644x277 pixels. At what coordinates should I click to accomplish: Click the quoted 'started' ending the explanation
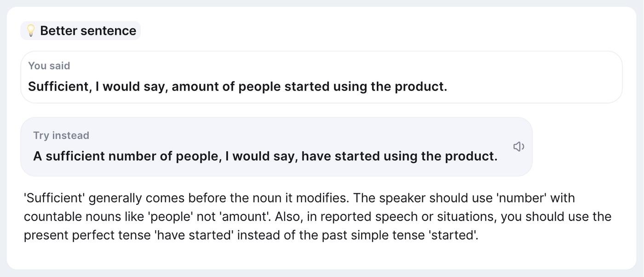pos(453,235)
